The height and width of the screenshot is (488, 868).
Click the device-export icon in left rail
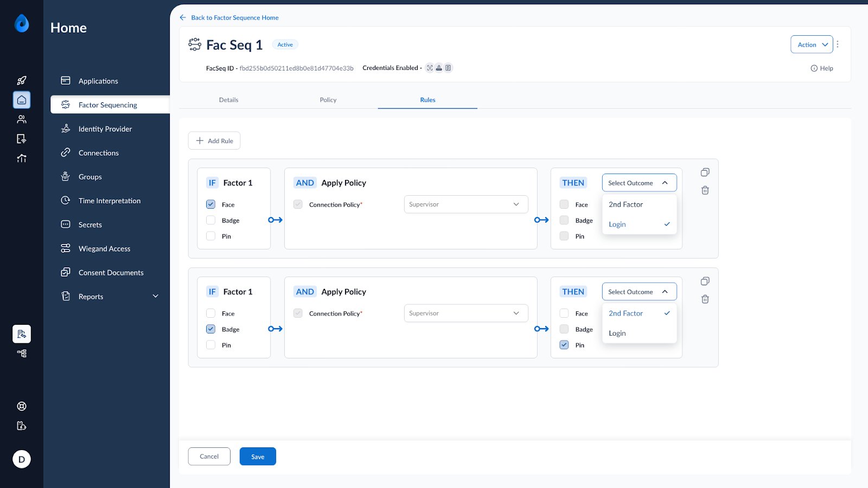[x=22, y=139]
